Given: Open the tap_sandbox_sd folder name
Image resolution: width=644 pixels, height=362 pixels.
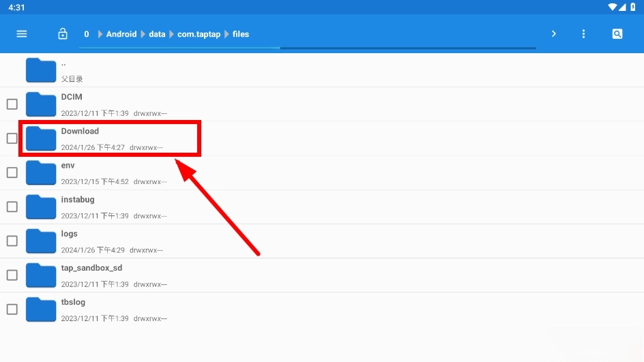Looking at the screenshot, I should (x=91, y=268).
